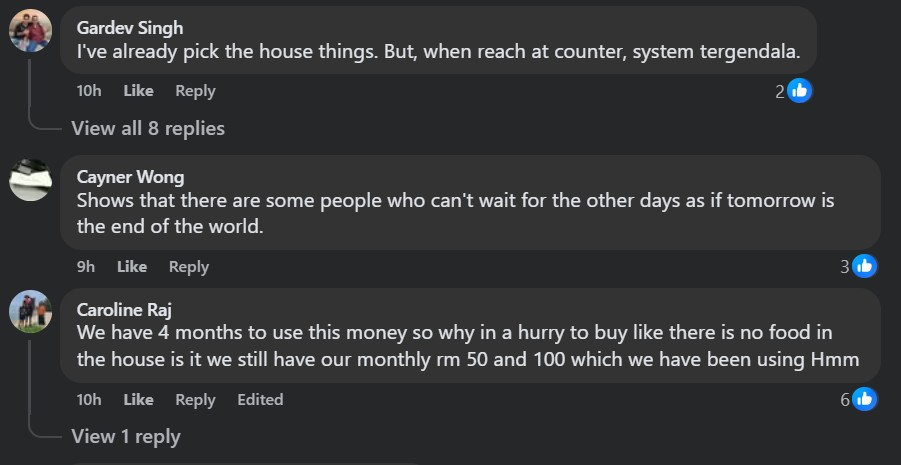Click the 9h timestamp on Cayner's comment
Viewport: 901px width, 465px height.
coord(86,266)
